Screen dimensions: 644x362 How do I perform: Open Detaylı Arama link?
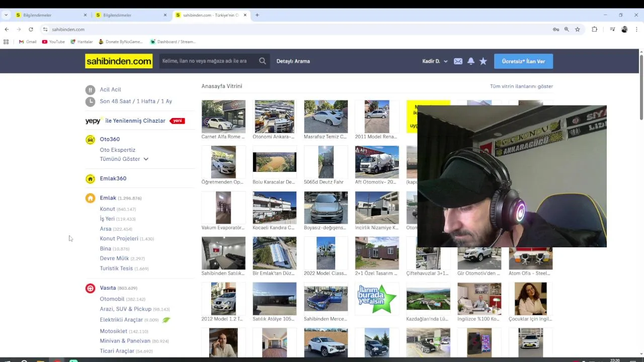[x=293, y=61]
